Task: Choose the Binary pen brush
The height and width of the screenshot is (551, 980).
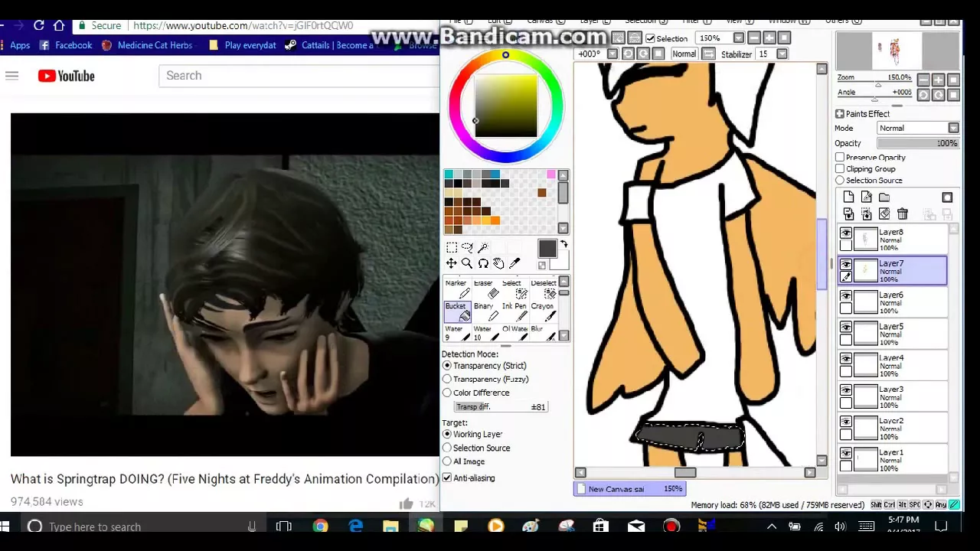Action: 485,311
